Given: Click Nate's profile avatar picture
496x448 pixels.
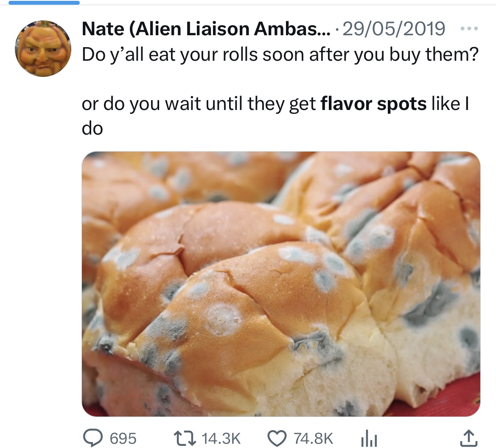Looking at the screenshot, I should pos(42,48).
